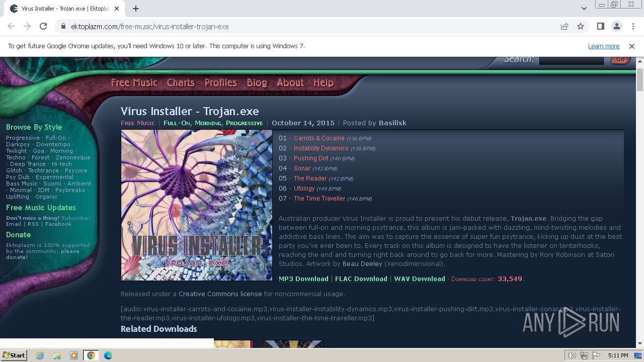Image resolution: width=644 pixels, height=362 pixels.
Task: Bookmark this tab with the star icon
Action: pyautogui.click(x=581, y=26)
